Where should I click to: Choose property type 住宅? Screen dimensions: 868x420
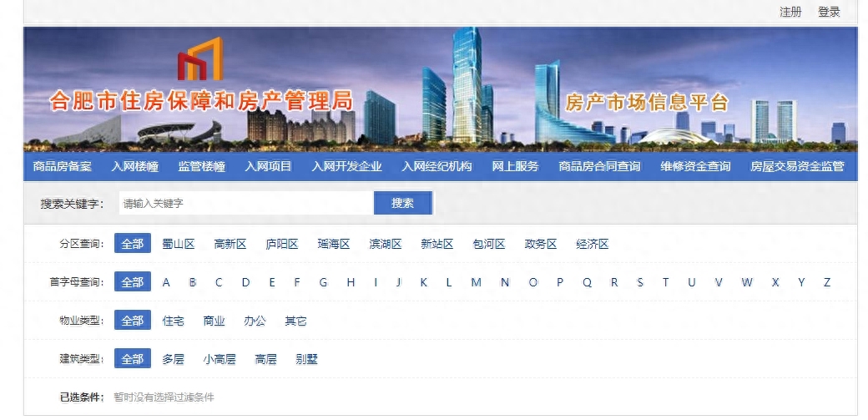[x=173, y=321]
